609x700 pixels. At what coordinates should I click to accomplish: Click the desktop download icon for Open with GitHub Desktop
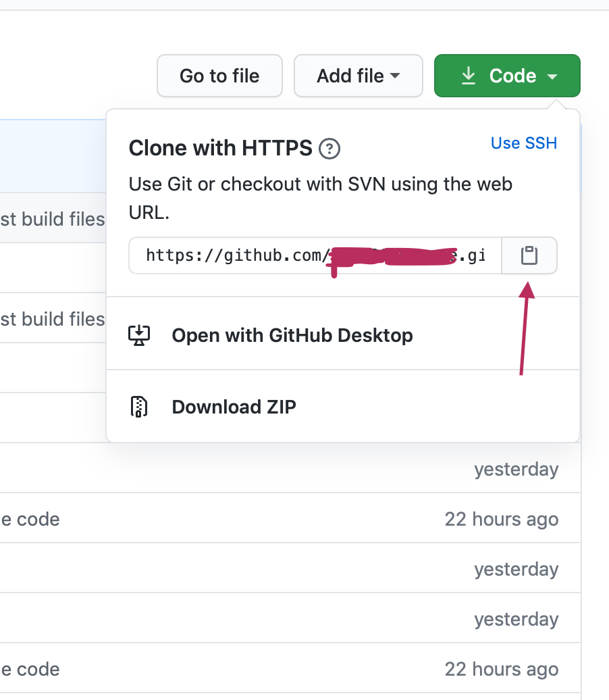(x=138, y=334)
